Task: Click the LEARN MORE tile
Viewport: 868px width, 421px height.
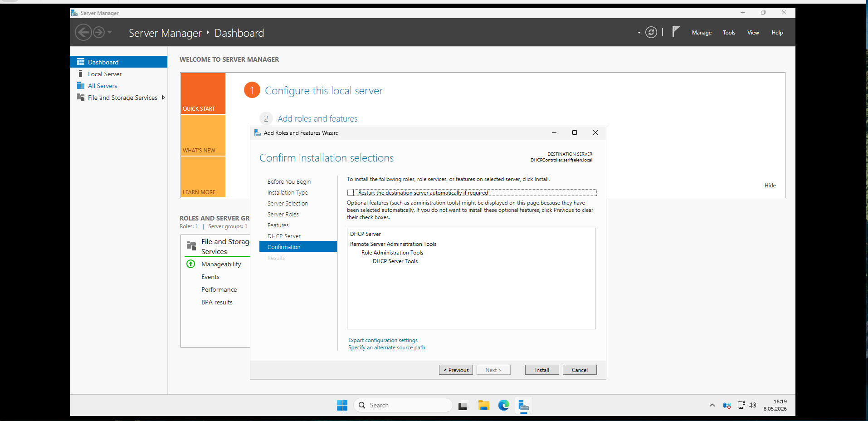Action: (x=203, y=177)
